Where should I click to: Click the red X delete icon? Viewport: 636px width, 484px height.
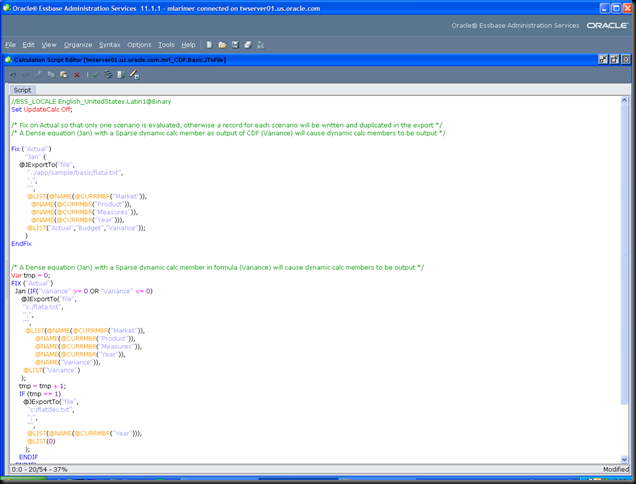tap(77, 75)
